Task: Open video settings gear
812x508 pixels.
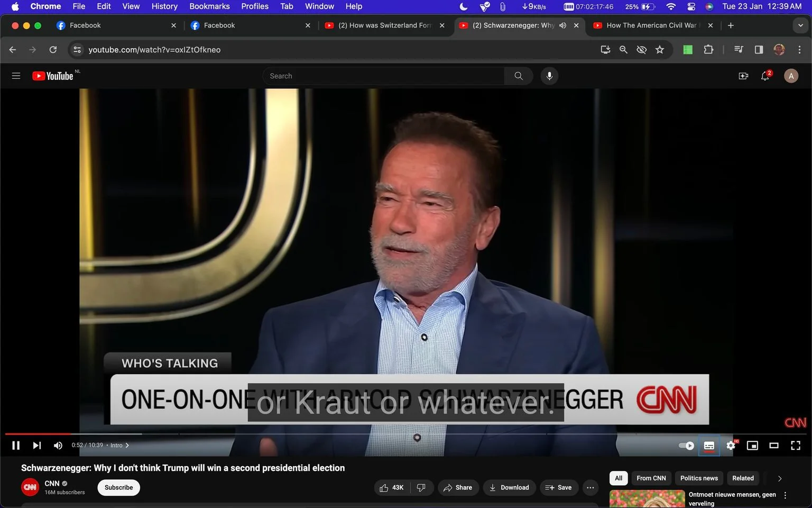Action: [731, 446]
